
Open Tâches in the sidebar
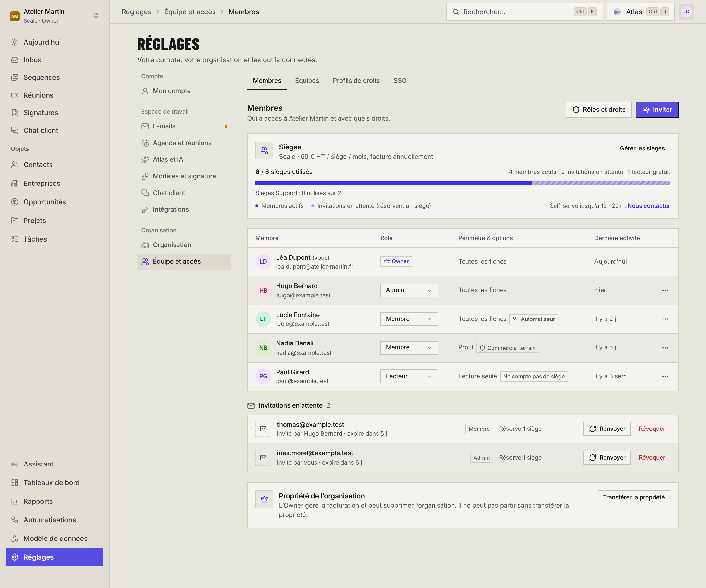pos(54,239)
